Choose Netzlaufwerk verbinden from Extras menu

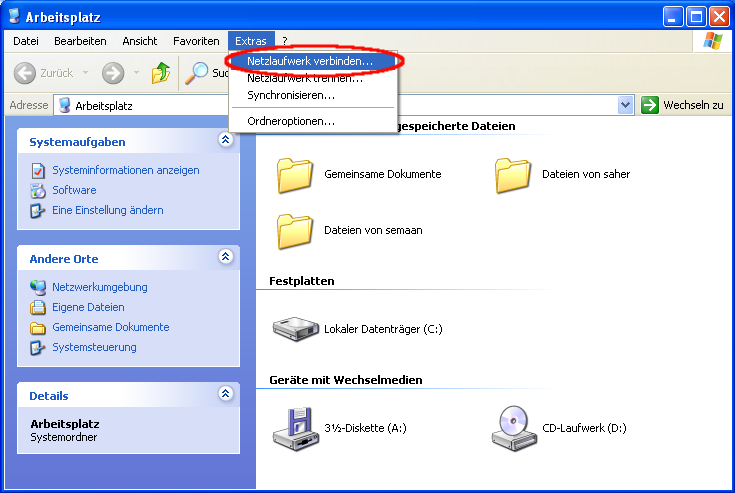click(x=310, y=61)
